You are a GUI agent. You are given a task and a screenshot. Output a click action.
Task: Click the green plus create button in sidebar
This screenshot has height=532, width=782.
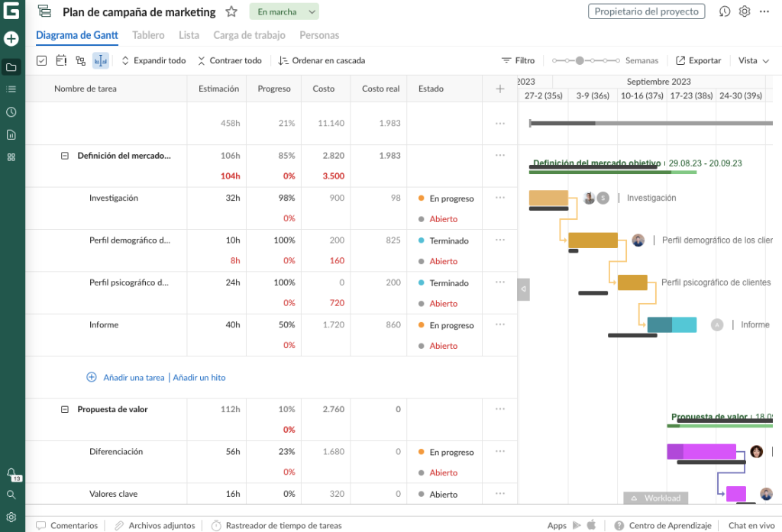click(x=11, y=39)
